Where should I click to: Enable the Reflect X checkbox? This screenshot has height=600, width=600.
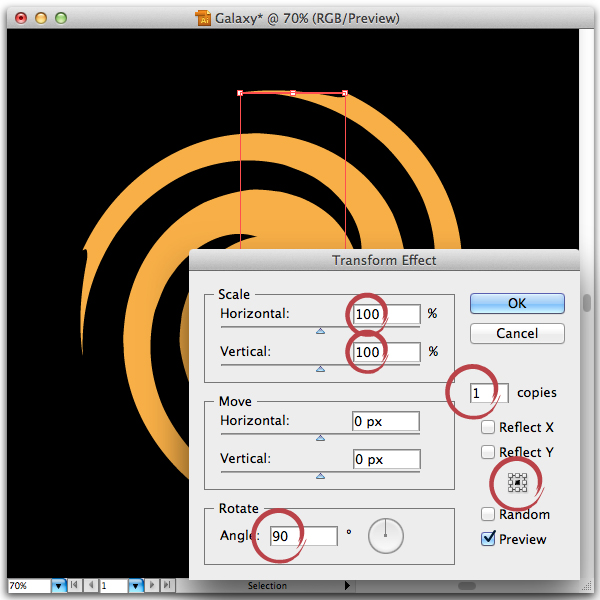point(488,427)
